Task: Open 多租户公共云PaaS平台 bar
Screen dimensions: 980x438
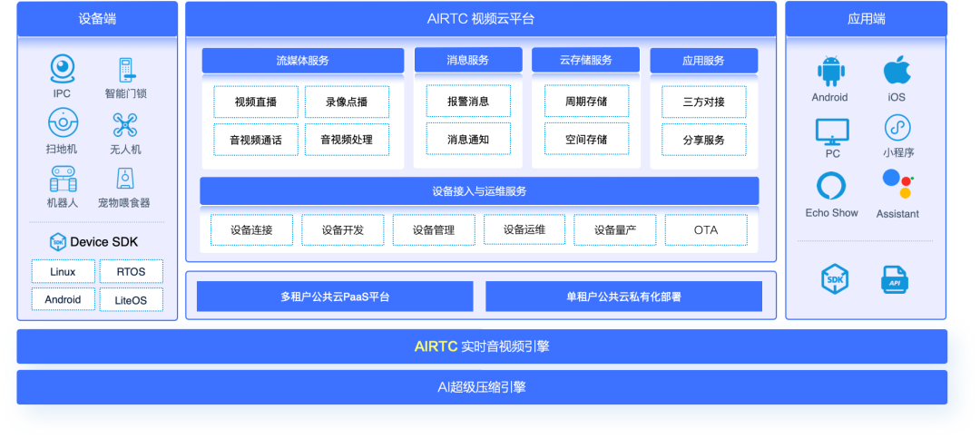Action: (x=335, y=297)
